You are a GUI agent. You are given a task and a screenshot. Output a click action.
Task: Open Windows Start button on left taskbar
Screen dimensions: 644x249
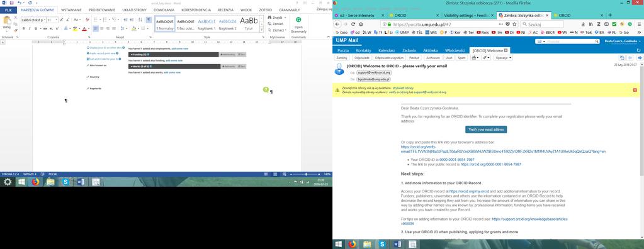(21, 182)
